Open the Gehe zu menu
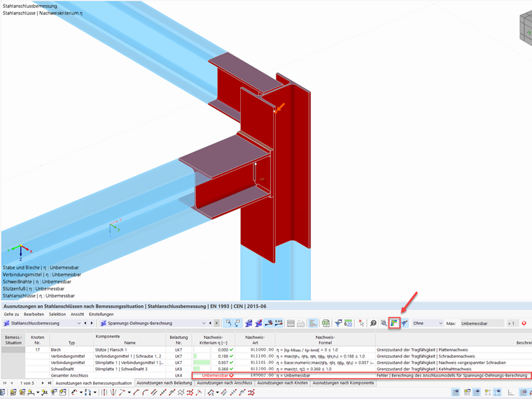This screenshot has width=532, height=399. [x=11, y=314]
